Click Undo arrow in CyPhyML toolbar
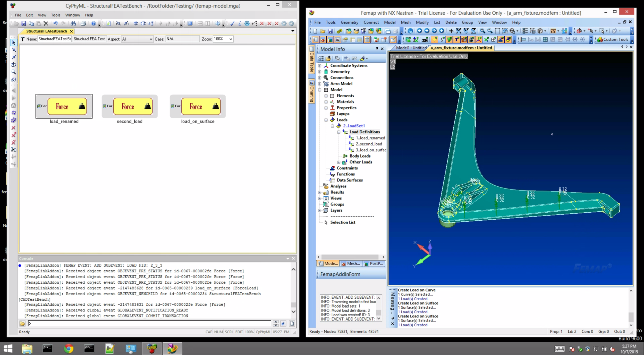Viewport: 644px width, 355px height. tap(55, 23)
